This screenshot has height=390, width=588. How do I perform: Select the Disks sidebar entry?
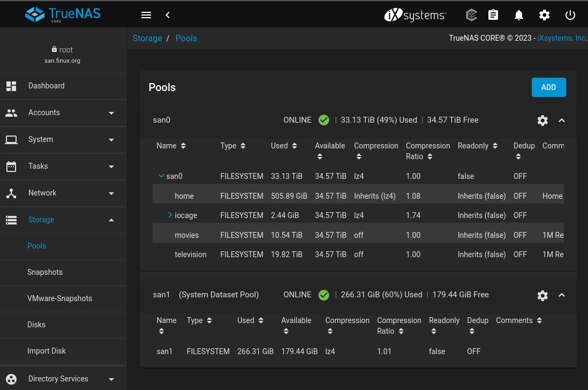click(x=36, y=325)
